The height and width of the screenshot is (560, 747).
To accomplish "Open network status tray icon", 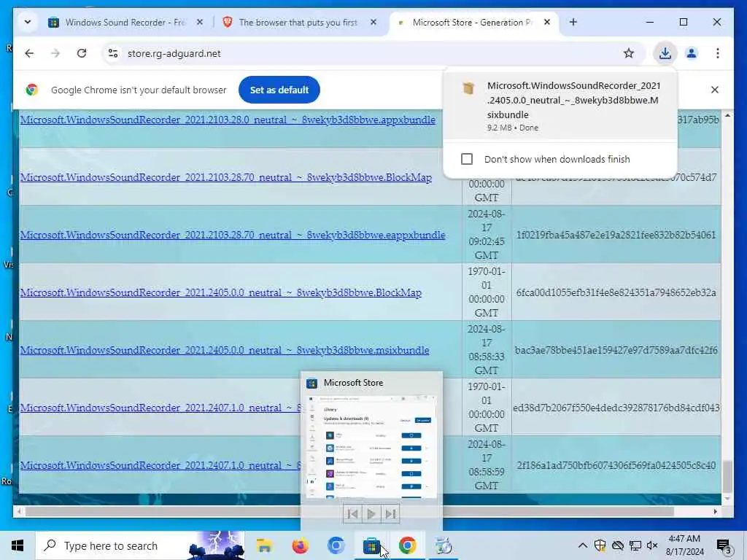I will 635,545.
